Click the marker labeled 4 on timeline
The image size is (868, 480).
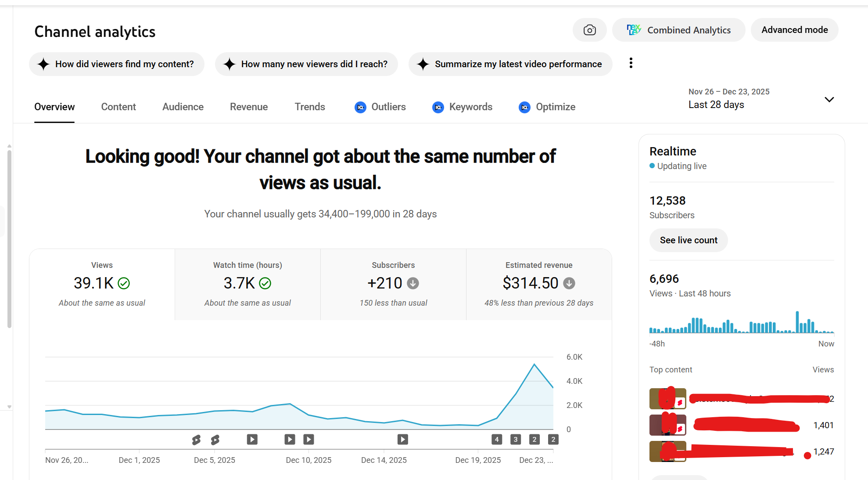click(496, 439)
